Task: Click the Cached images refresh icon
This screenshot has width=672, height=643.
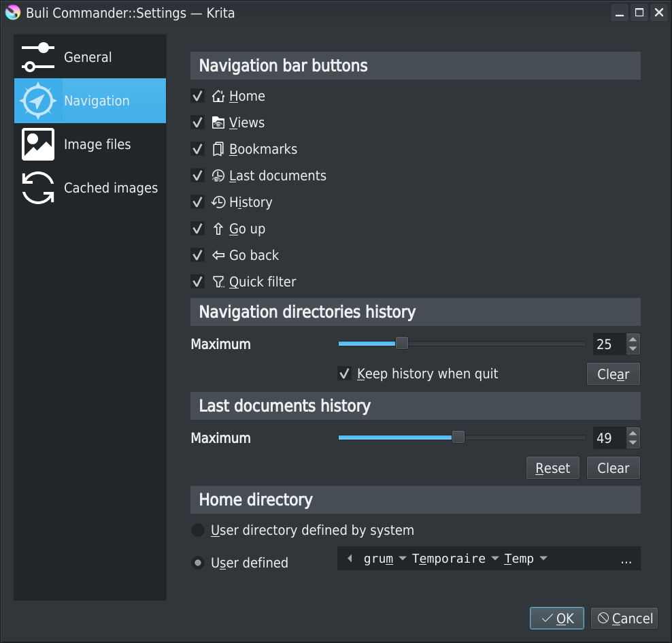Action: click(x=38, y=188)
